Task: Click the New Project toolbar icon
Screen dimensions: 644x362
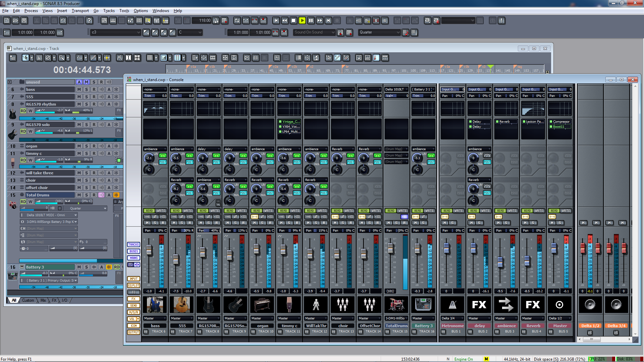Action: pos(7,20)
